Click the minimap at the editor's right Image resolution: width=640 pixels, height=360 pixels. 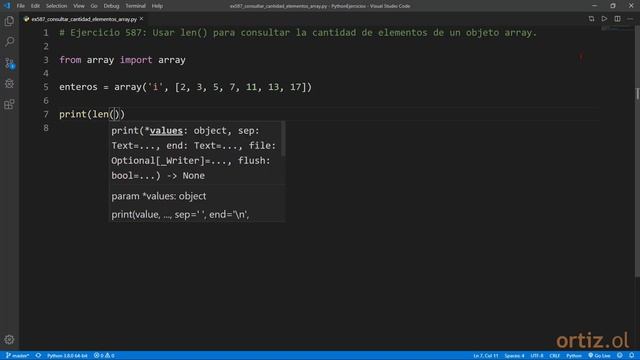[x=616, y=29]
